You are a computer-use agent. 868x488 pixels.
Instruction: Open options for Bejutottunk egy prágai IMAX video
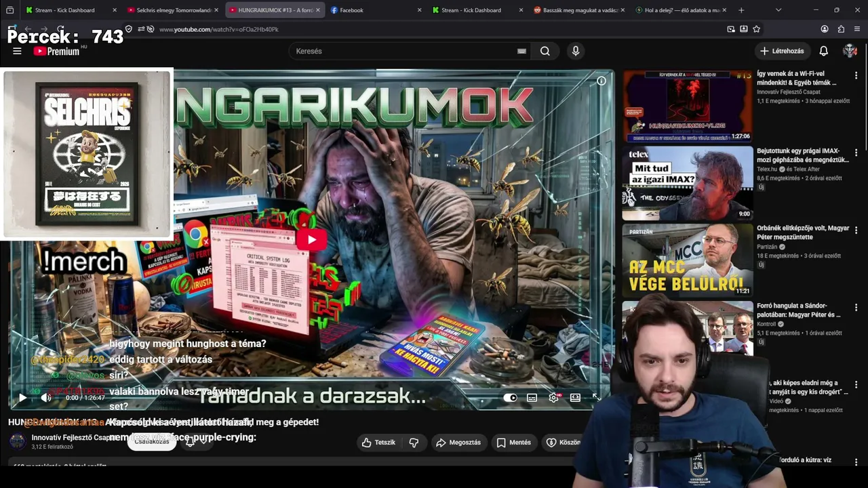pyautogui.click(x=856, y=153)
